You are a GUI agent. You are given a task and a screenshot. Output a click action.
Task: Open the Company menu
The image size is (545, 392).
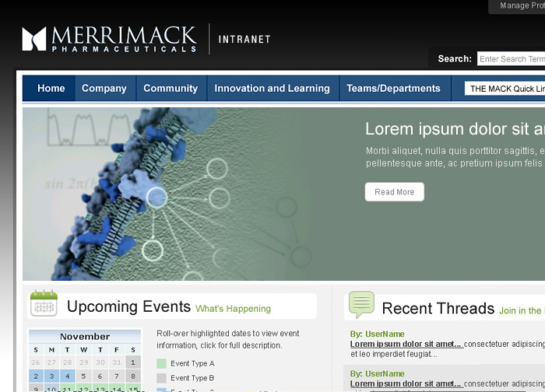[104, 88]
